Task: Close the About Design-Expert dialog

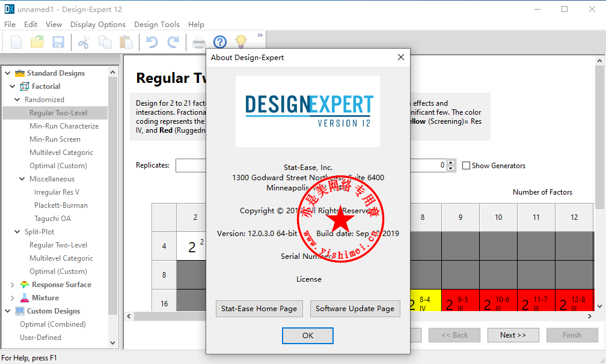Action: 401,58
